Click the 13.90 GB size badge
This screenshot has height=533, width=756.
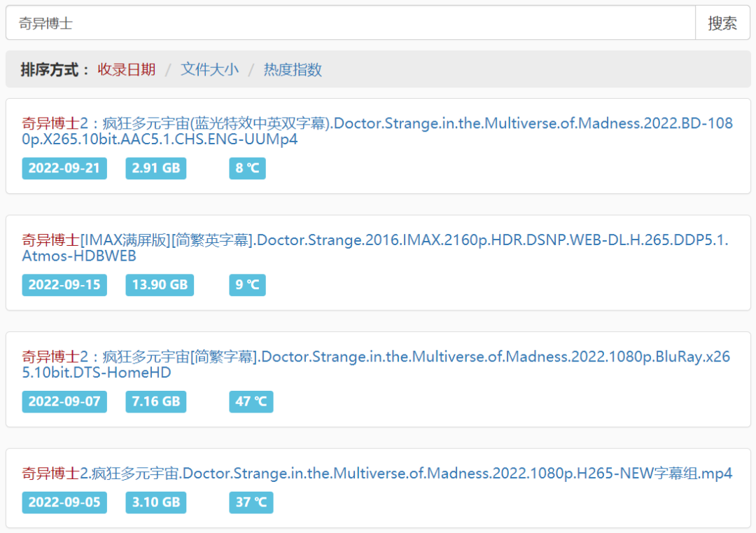tap(160, 285)
